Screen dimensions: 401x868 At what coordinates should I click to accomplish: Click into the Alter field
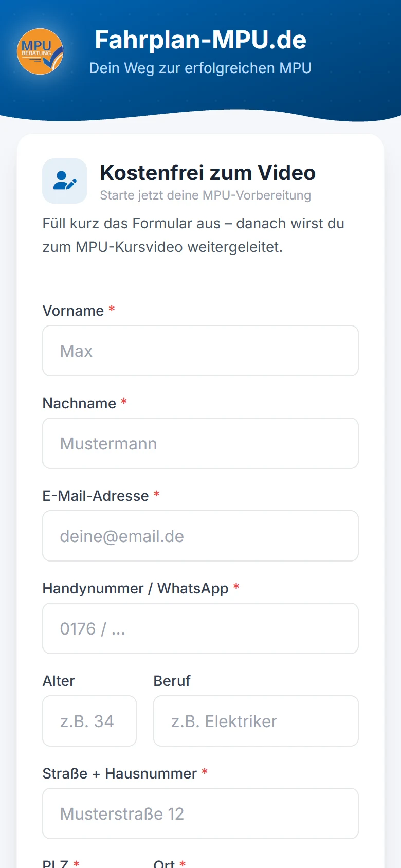click(x=89, y=720)
